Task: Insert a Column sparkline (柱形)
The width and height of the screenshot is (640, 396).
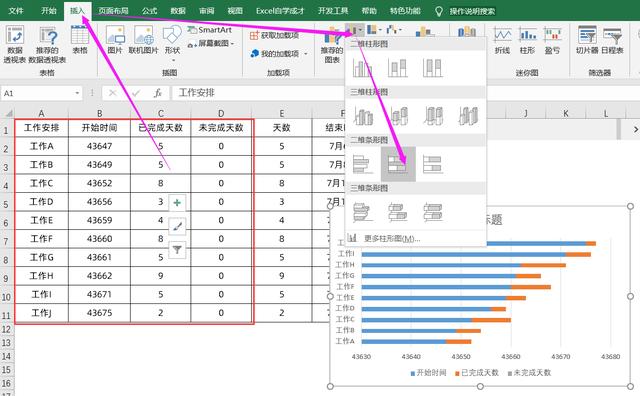Action: tap(527, 40)
